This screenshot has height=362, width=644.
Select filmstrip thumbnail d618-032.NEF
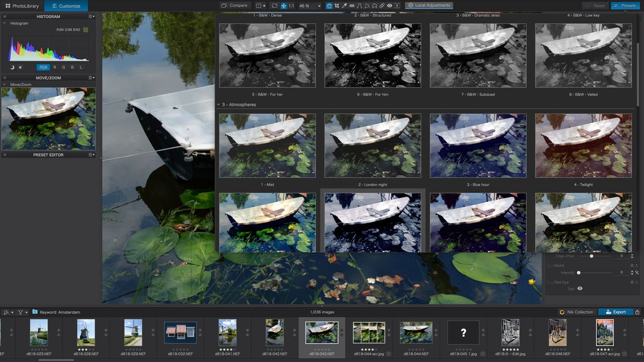(x=180, y=333)
